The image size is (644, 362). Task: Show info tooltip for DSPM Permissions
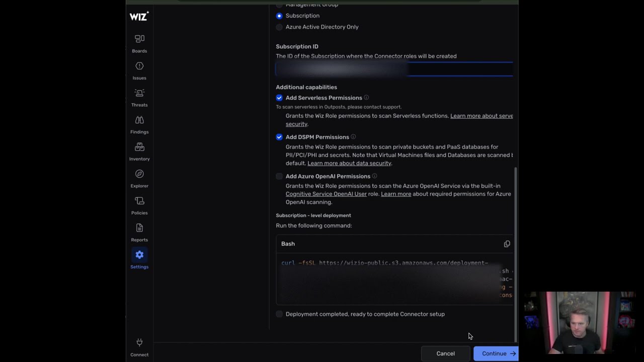point(353,137)
